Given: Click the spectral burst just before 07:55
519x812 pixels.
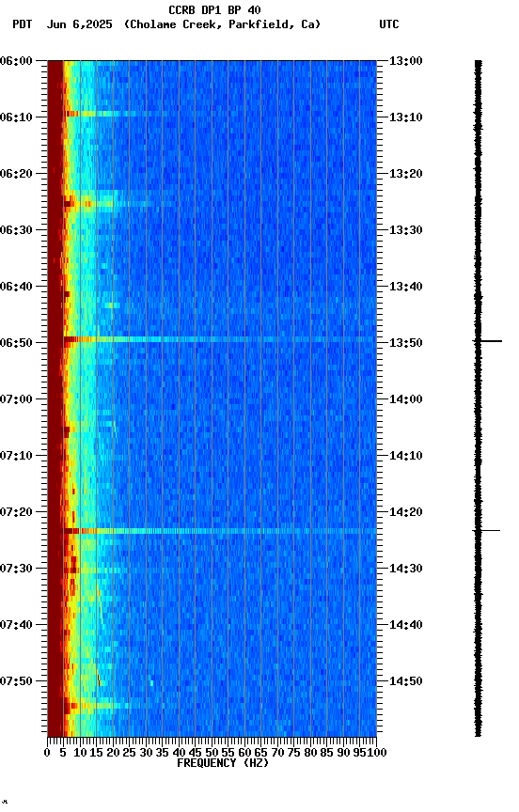Looking at the screenshot, I should click(99, 705).
